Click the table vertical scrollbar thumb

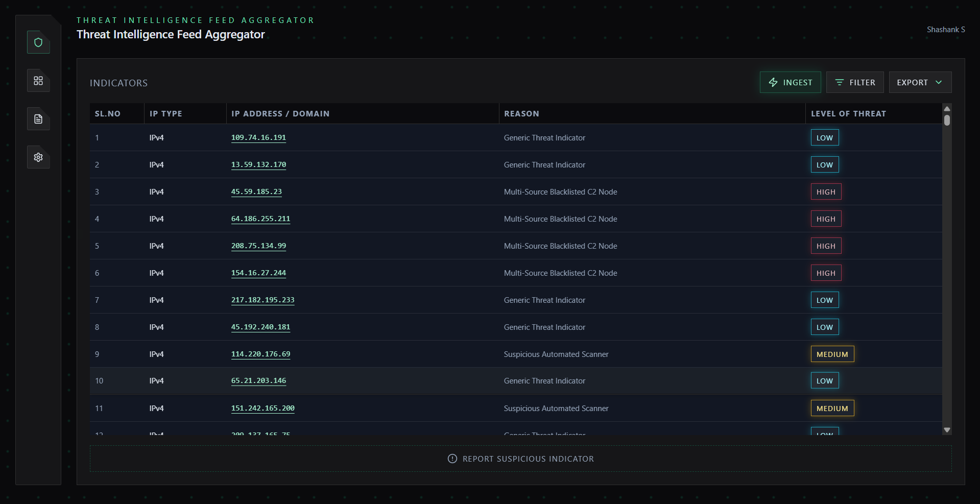tap(947, 120)
